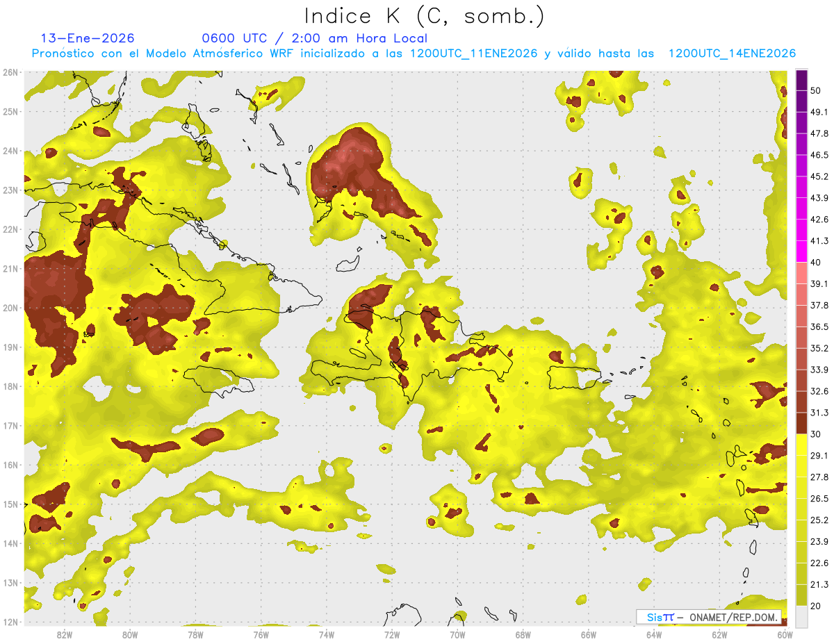Click the longitude label "70W"
834x644 pixels.
coord(457,635)
